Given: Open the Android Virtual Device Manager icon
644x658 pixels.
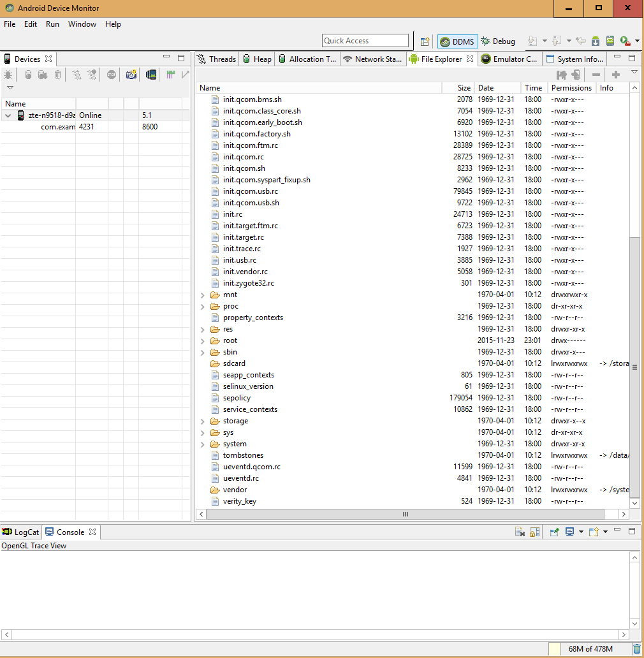Looking at the screenshot, I should click(x=610, y=41).
